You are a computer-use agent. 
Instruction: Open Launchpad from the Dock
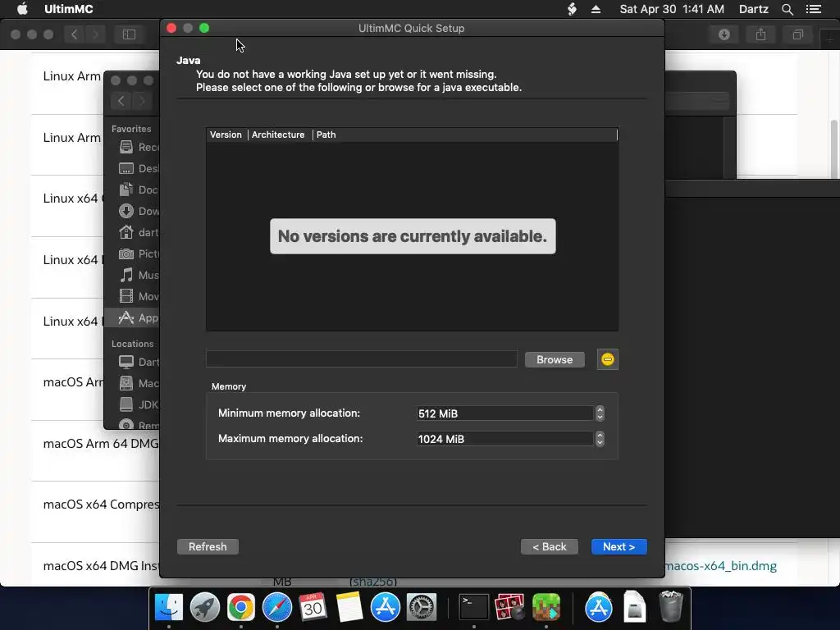(x=204, y=608)
